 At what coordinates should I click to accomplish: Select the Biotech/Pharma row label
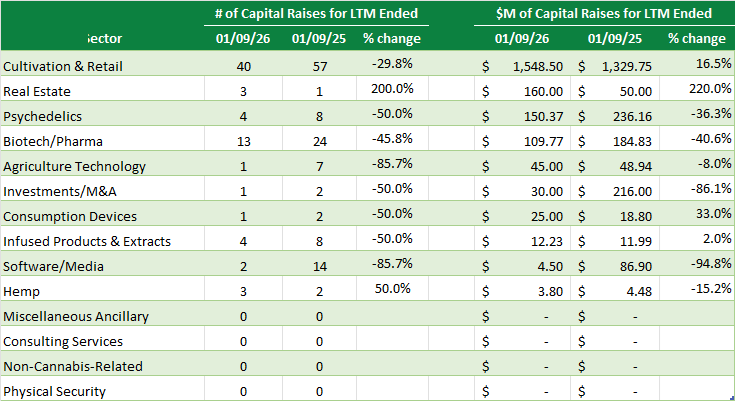coord(53,141)
